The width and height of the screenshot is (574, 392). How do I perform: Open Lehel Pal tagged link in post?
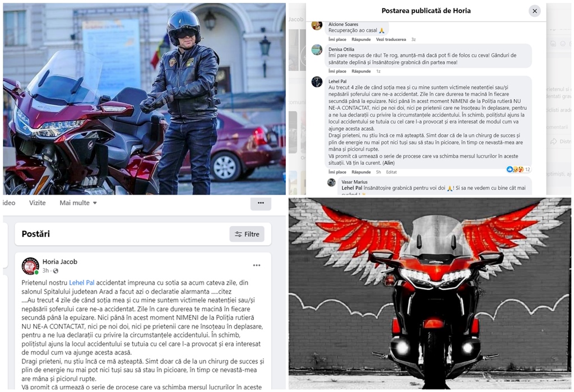click(x=82, y=283)
